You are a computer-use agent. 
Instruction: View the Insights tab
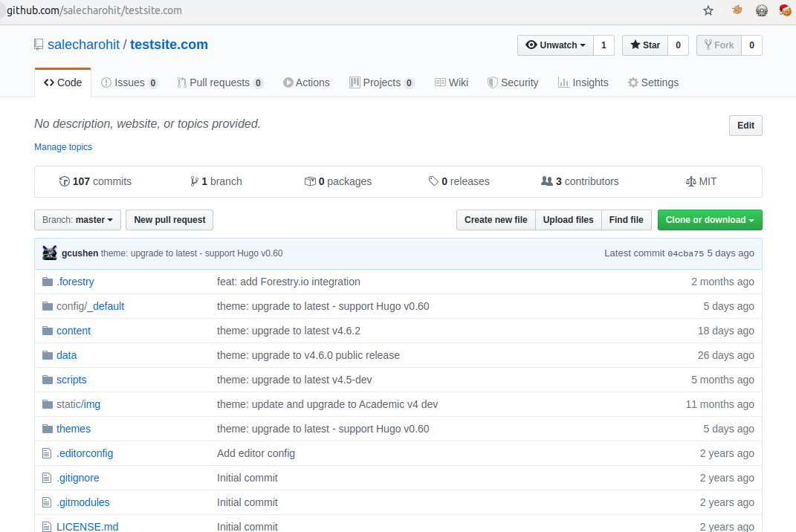[583, 82]
